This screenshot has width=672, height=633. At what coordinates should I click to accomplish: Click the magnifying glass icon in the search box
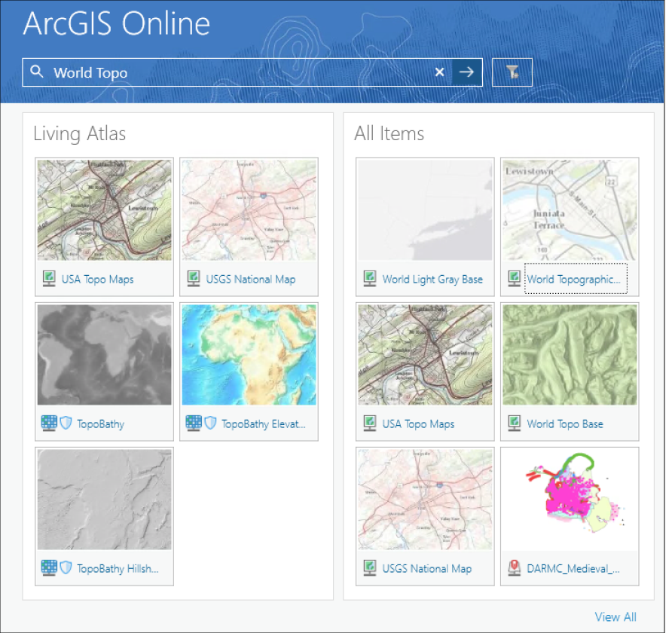37,72
